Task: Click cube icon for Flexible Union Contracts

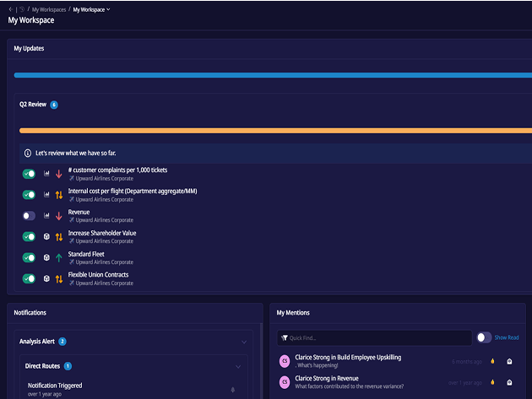Action: (46, 278)
